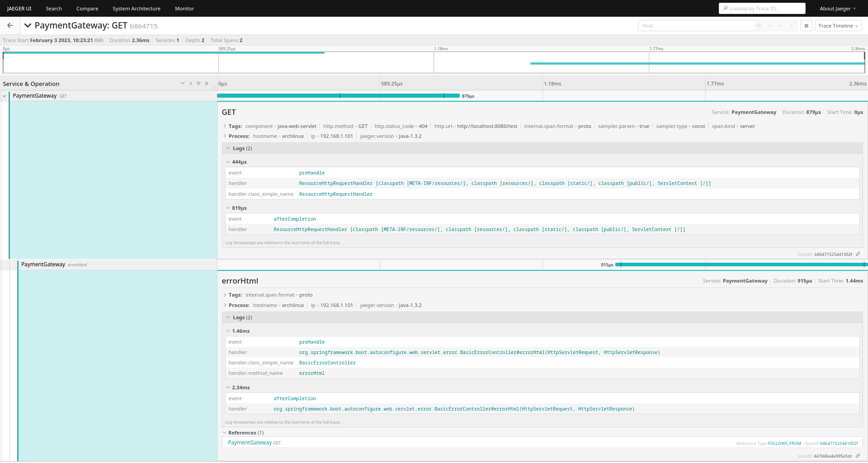Collapse the References (1) section
This screenshot has width=868, height=463.
point(243,433)
